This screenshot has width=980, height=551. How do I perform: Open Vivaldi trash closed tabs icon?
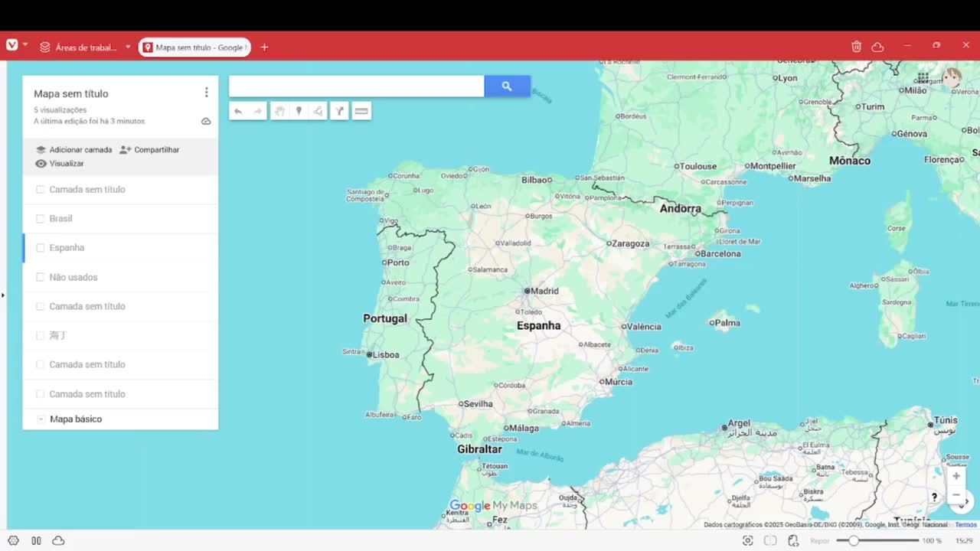point(857,47)
